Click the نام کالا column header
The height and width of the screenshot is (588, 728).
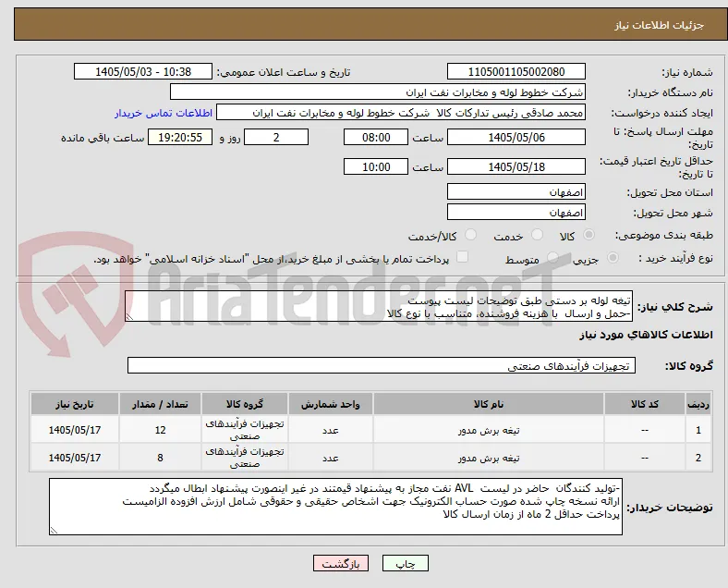[489, 404]
